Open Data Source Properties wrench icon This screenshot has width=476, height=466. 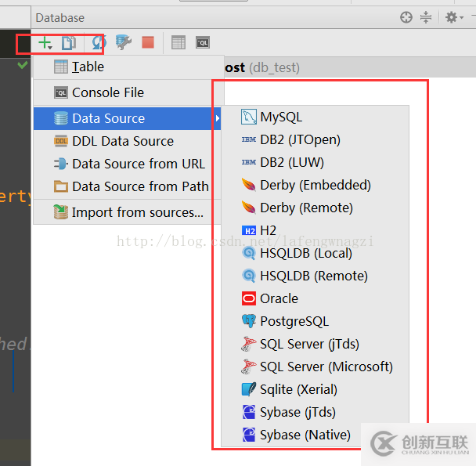[x=124, y=42]
